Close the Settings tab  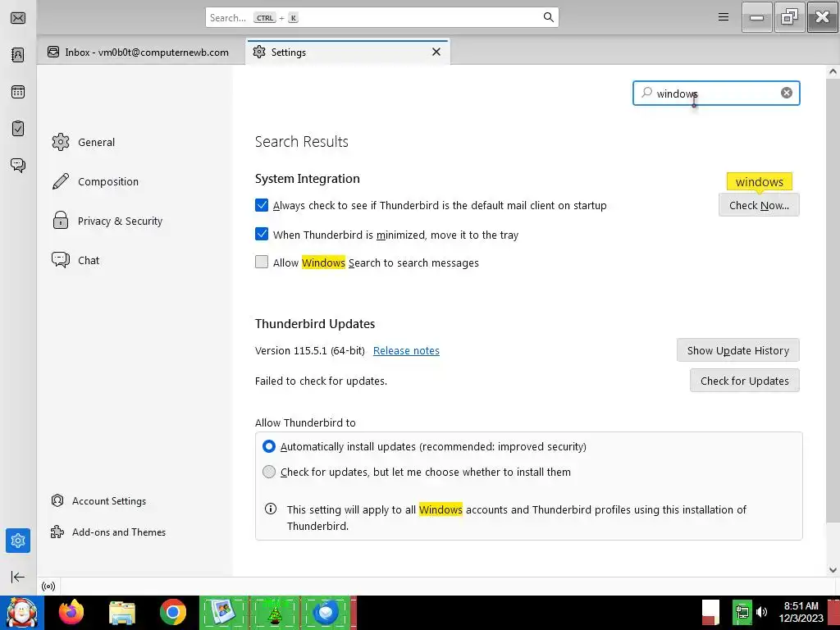pyautogui.click(x=436, y=52)
